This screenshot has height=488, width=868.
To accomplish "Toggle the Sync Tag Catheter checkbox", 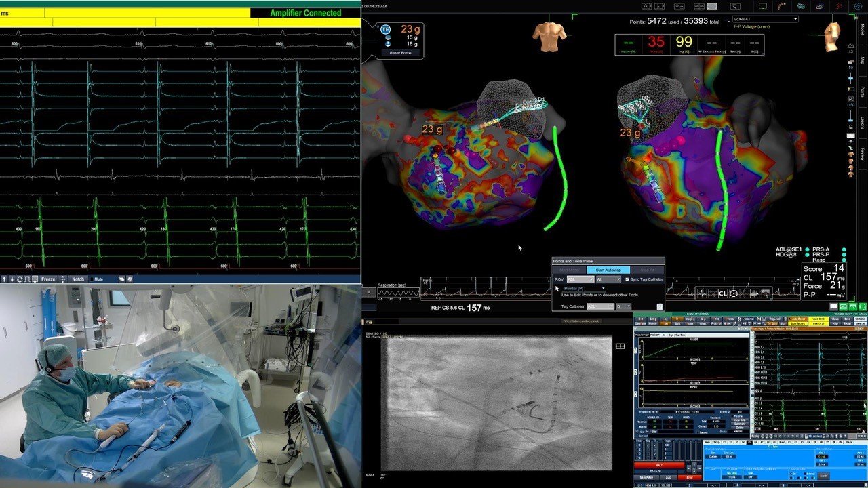I will pyautogui.click(x=627, y=279).
